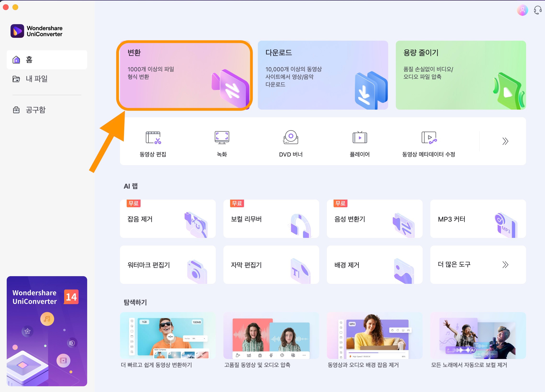Click the 고품질 동영상 및 오디오 압축 caption
The image size is (545, 392).
[257, 365]
